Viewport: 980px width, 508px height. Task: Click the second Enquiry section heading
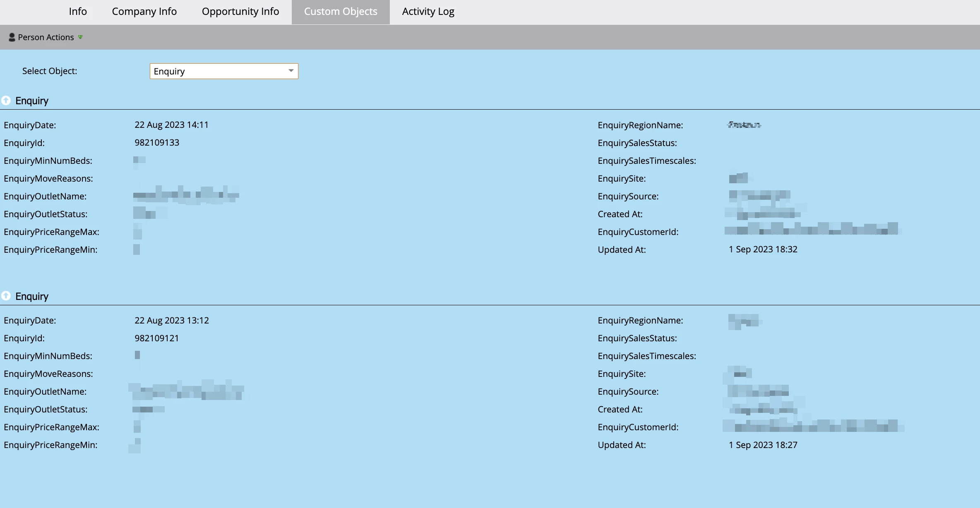point(32,296)
